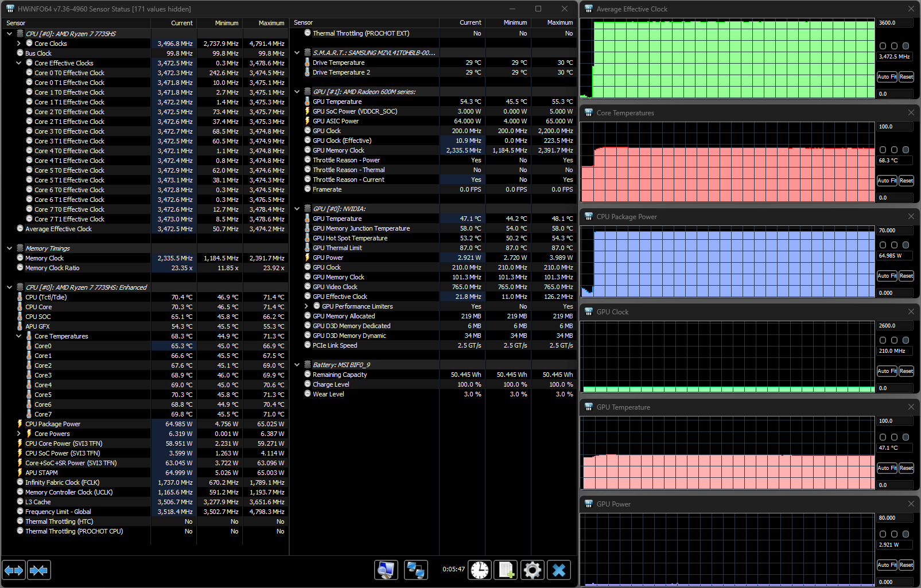
Task: Open the sensor summary monitor icon
Action: [x=386, y=570]
